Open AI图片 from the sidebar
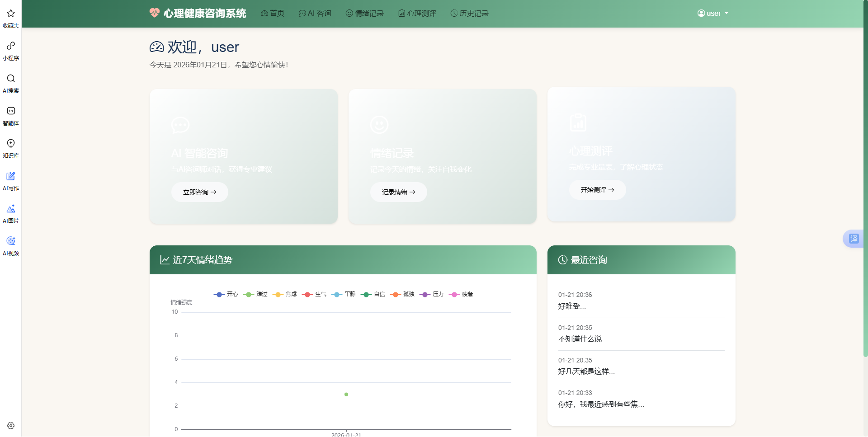 pos(10,208)
